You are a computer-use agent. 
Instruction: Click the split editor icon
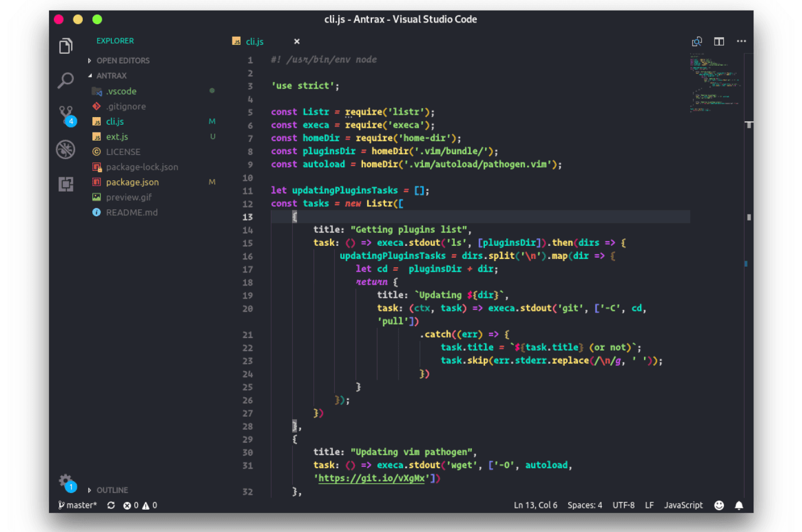pos(719,41)
